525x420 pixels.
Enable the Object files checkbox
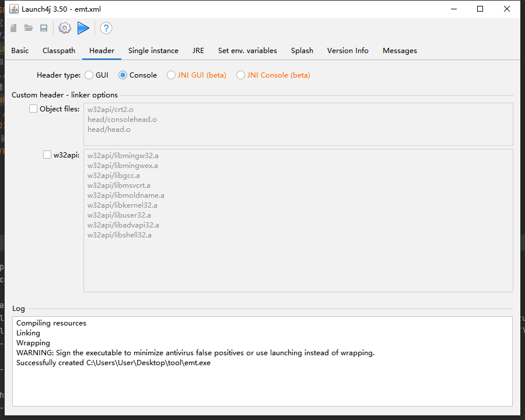click(33, 109)
